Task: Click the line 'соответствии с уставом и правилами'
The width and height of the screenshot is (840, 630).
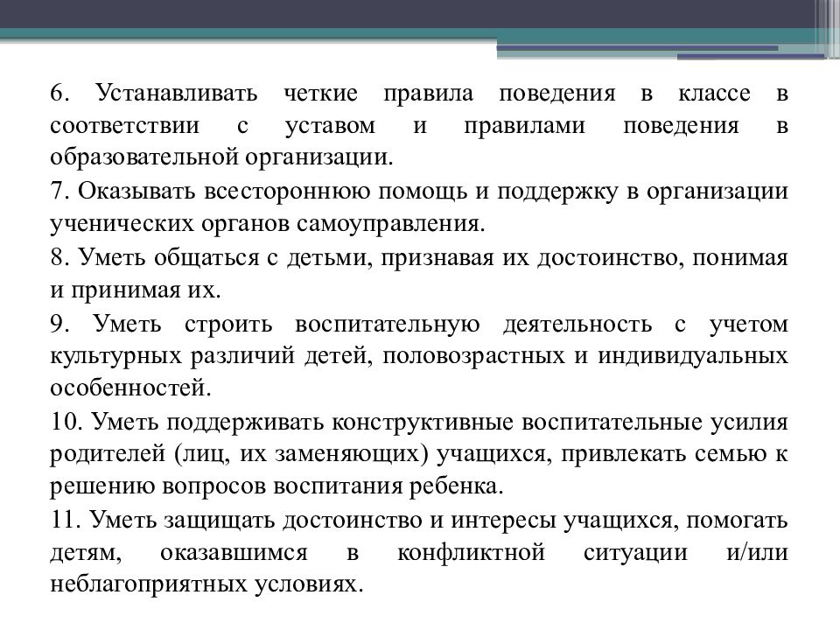Action: (419, 126)
